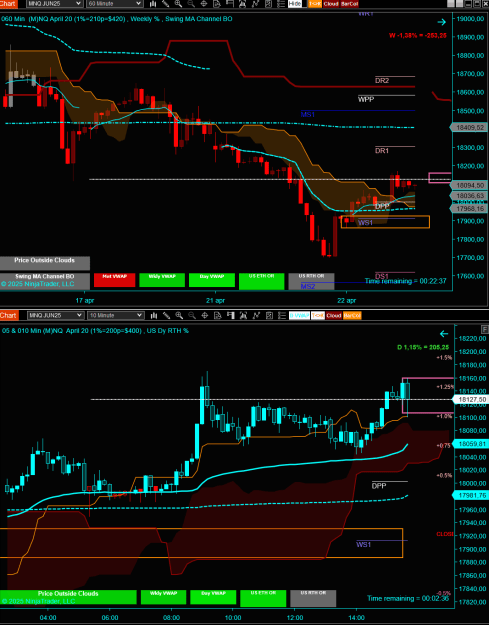489x625 pixels.
Task: Click Swing MA Channel BO status button
Action: (x=45, y=280)
